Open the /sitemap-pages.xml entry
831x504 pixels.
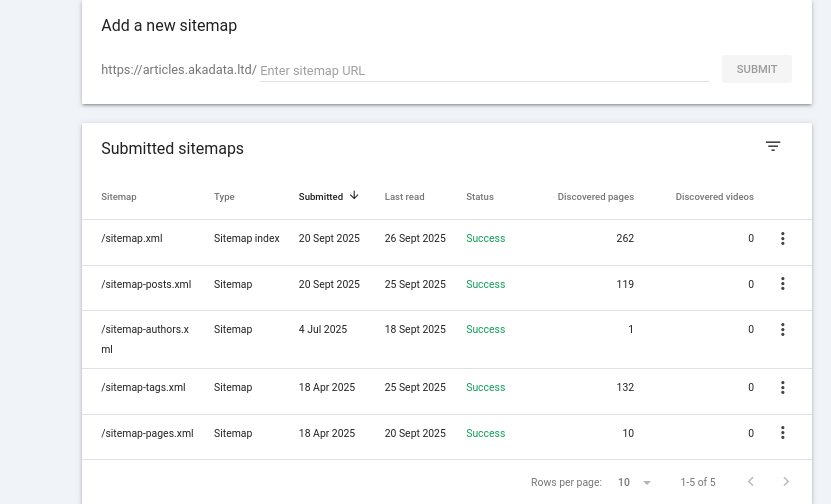(x=147, y=433)
